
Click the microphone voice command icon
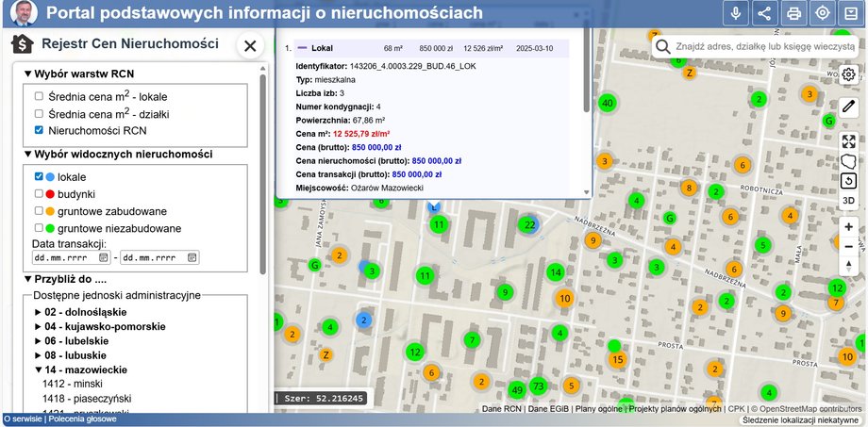pyautogui.click(x=735, y=13)
